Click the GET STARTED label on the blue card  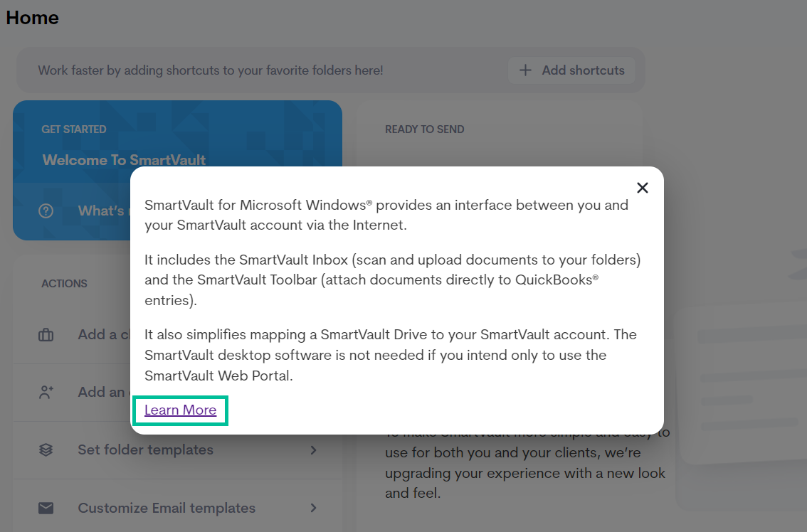coord(74,129)
